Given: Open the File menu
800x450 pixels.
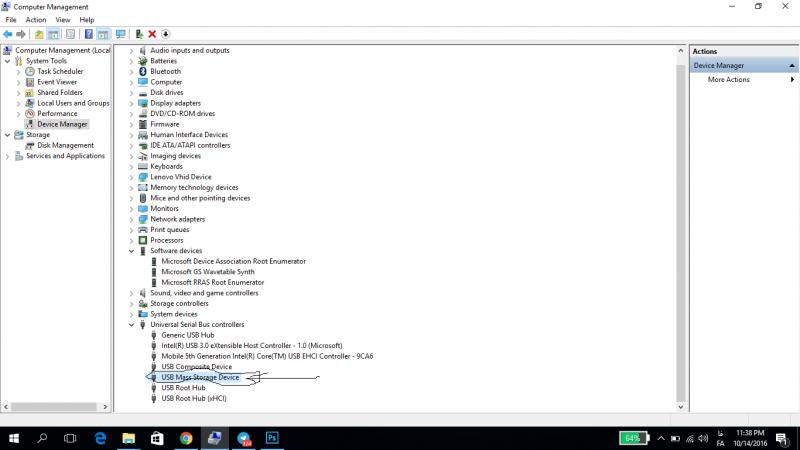Looking at the screenshot, I should click(11, 20).
